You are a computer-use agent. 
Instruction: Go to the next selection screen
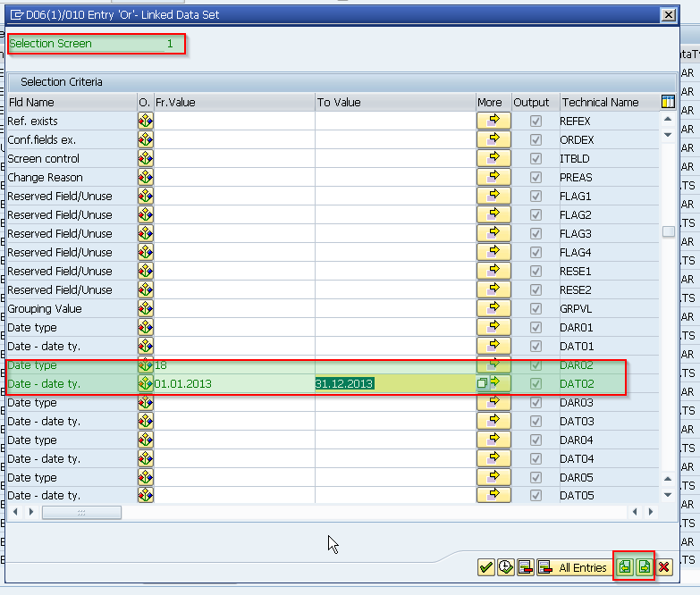point(644,567)
